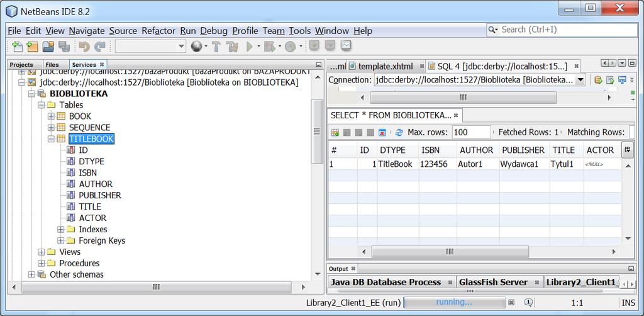Open the toolbar configuration combo box
This screenshot has height=316, width=644.
151,47
